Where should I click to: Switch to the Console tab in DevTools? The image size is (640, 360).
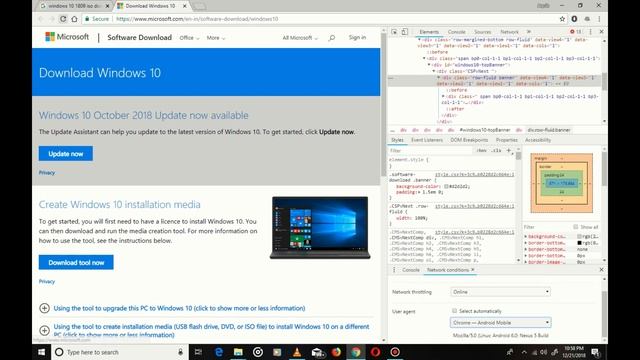pos(456,32)
